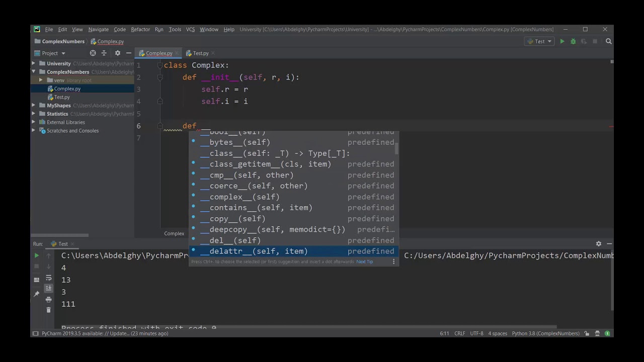Screen dimensions: 644x362
Task: Click the 4 spaces indent indicator
Action: [x=497, y=333]
